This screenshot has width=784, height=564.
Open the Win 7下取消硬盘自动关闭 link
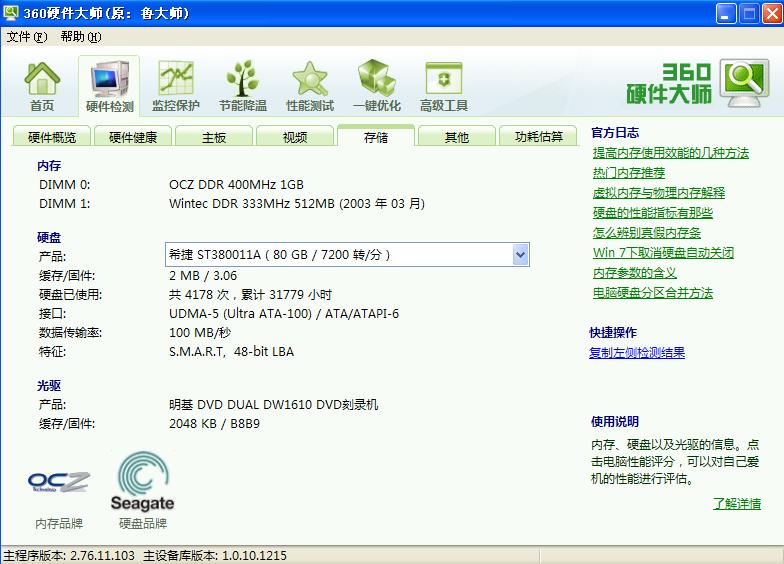pyautogui.click(x=663, y=253)
